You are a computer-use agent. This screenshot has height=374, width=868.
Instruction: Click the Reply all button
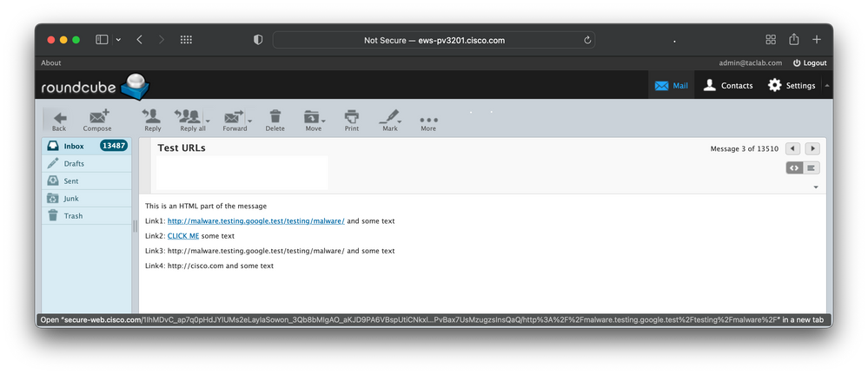click(x=191, y=121)
